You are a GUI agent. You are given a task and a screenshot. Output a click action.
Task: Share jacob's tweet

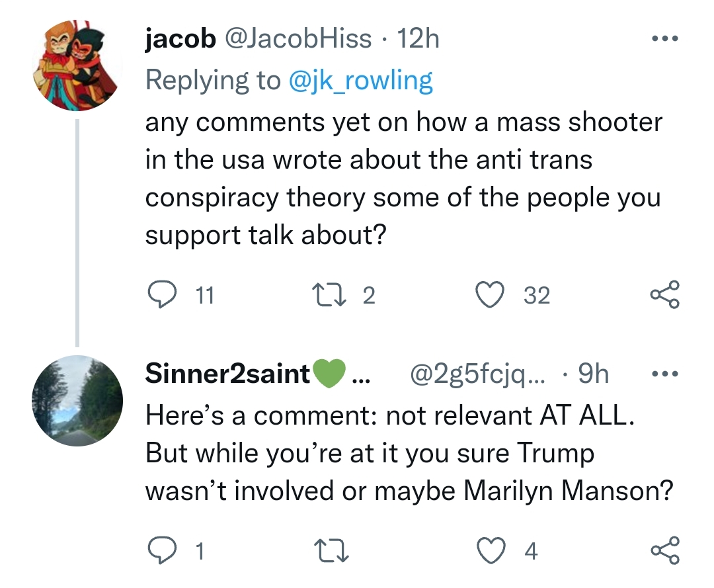click(665, 295)
